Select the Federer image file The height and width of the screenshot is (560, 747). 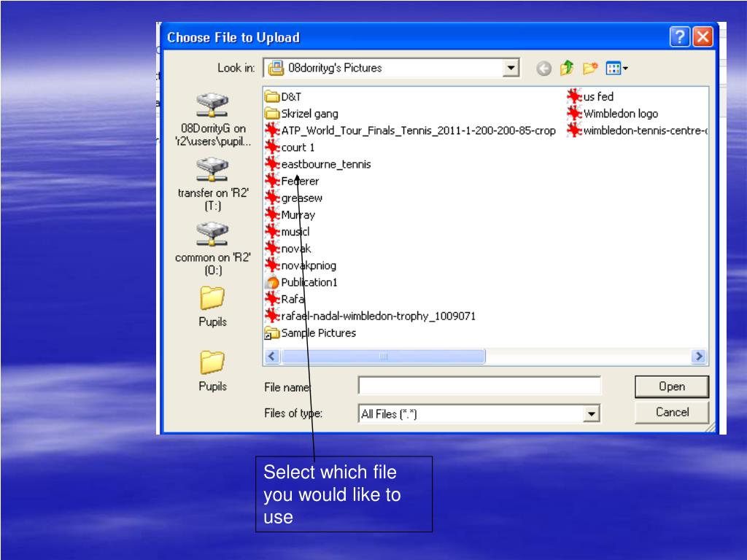pos(292,181)
